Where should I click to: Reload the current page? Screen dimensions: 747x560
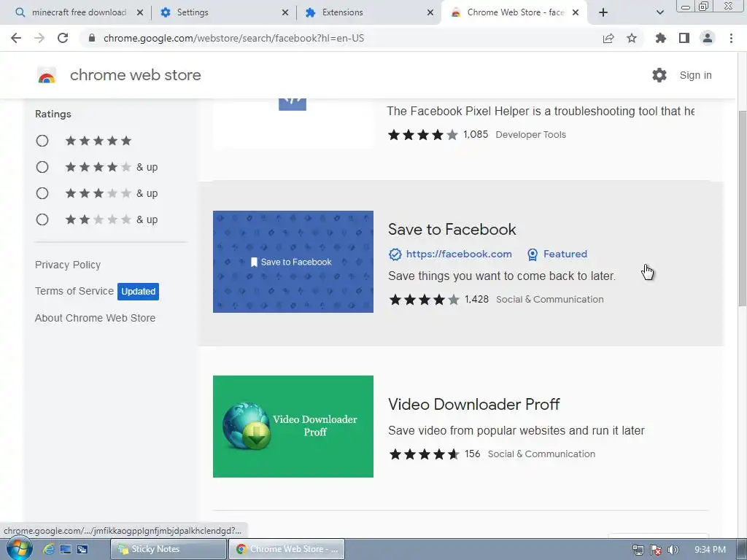click(x=63, y=38)
